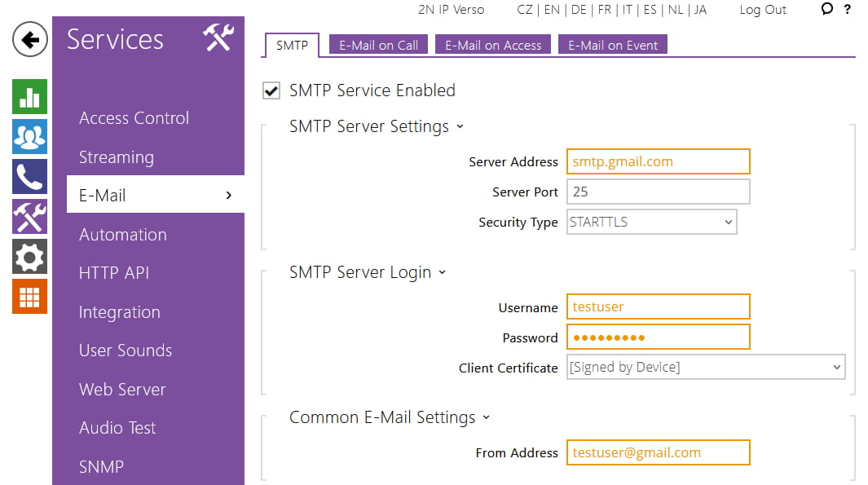
Task: Open the System gear icon
Action: point(30,256)
